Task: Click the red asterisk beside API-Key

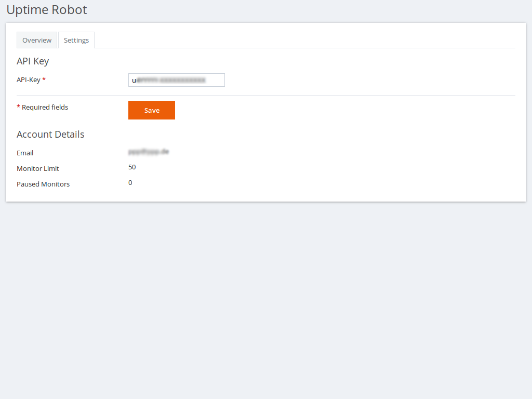Action: pos(44,79)
